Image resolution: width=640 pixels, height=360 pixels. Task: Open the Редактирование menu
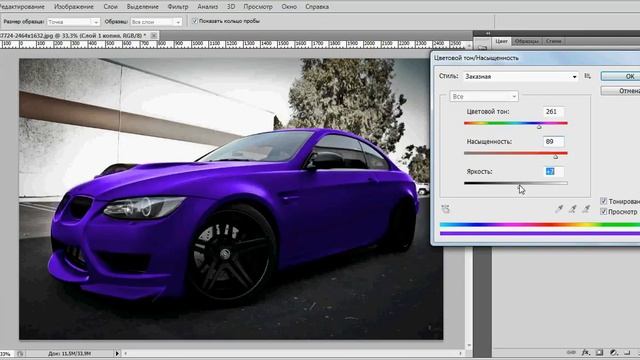(22, 7)
